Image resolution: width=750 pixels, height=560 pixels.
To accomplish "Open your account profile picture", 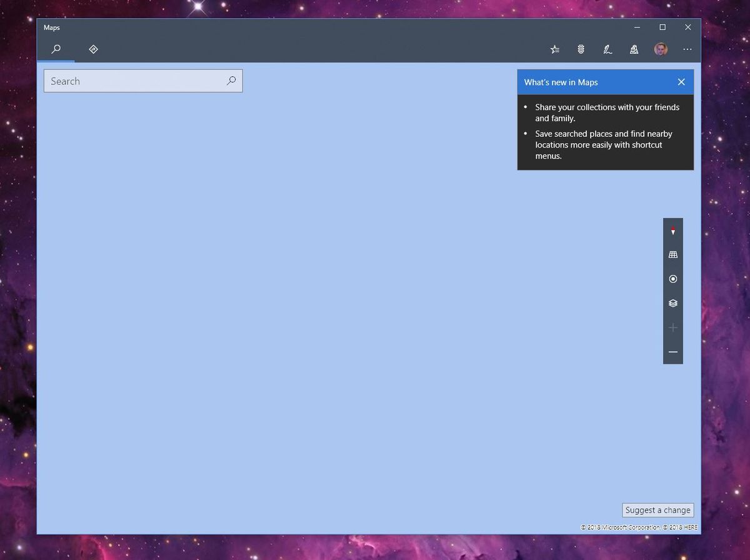I will 661,49.
